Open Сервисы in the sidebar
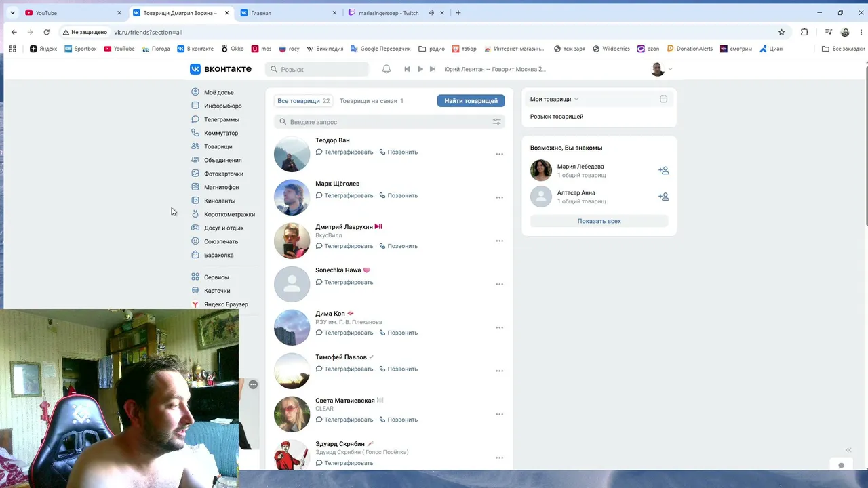The width and height of the screenshot is (868, 488). [x=210, y=277]
